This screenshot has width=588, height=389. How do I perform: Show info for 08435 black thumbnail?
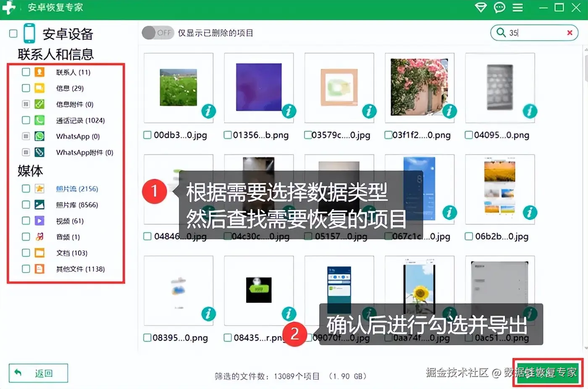tap(289, 314)
